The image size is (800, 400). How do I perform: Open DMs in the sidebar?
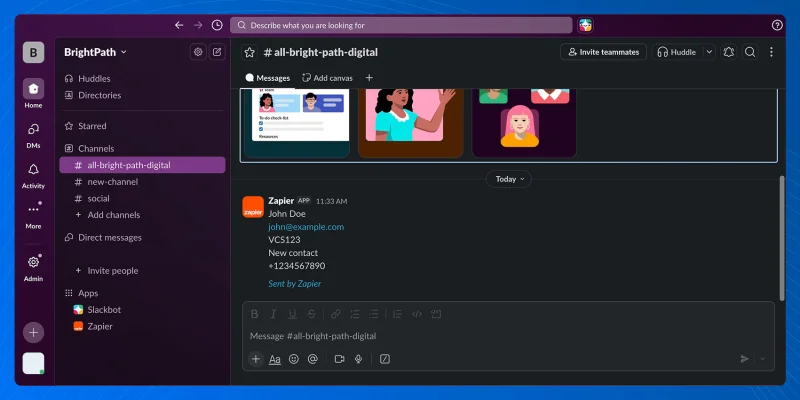coord(33,135)
